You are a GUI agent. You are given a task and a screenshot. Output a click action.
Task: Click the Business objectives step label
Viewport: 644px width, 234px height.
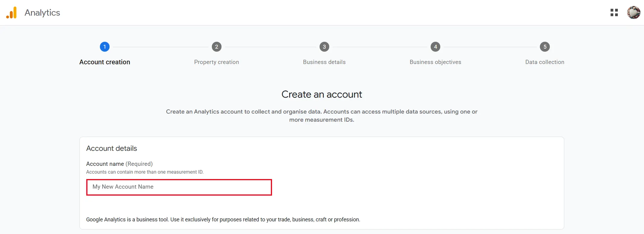pos(435,62)
